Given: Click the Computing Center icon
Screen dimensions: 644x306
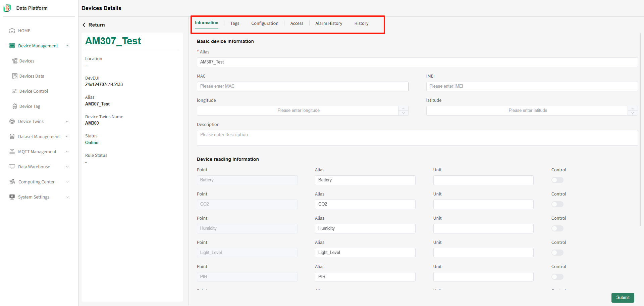Looking at the screenshot, I should pyautogui.click(x=12, y=182).
